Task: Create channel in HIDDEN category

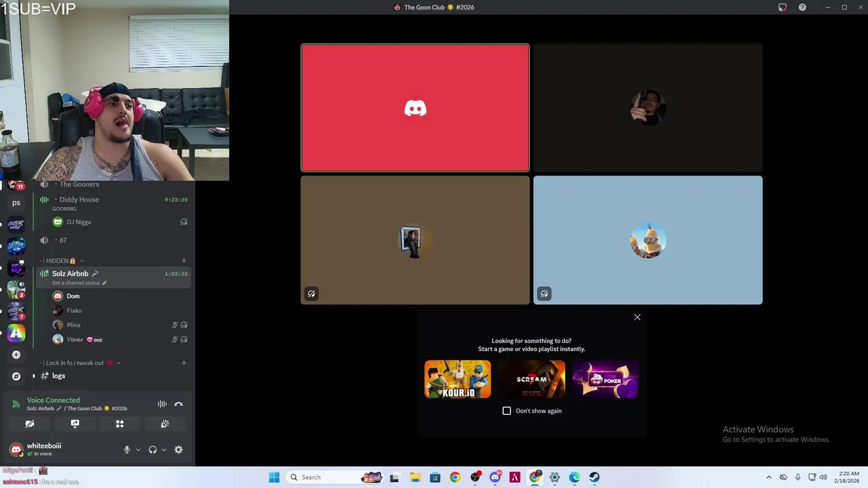Action: pos(184,260)
